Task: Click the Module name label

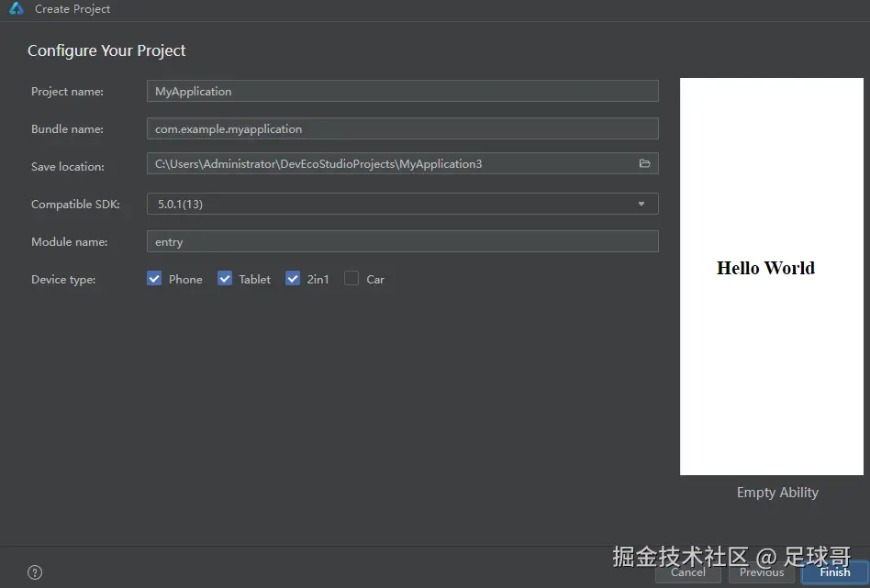Action: tap(70, 242)
